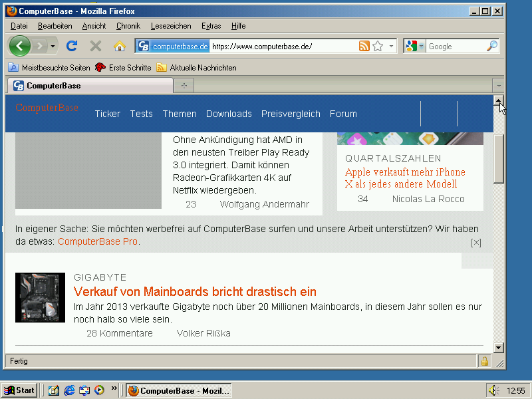Click the iPhone article image
This screenshot has height=399, width=532.
410,138
